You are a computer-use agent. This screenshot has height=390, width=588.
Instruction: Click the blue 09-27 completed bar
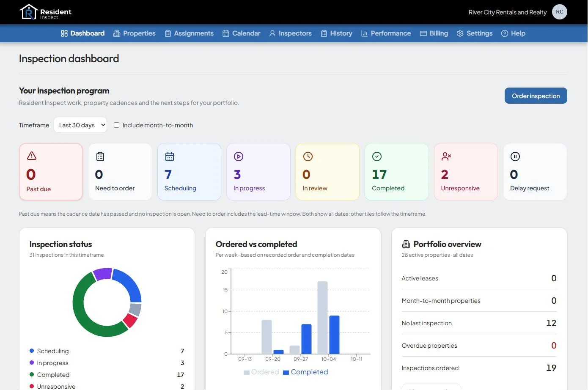[306, 339]
